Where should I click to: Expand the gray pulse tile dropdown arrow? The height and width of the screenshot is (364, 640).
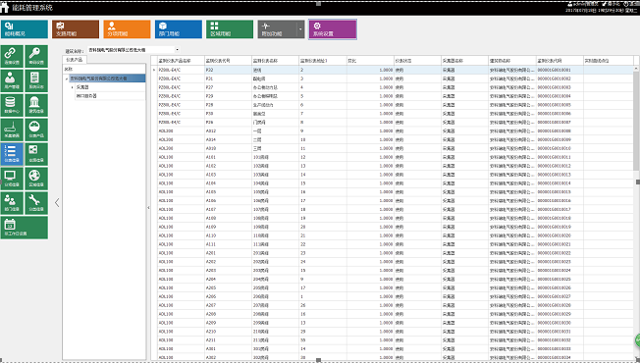(300, 29)
